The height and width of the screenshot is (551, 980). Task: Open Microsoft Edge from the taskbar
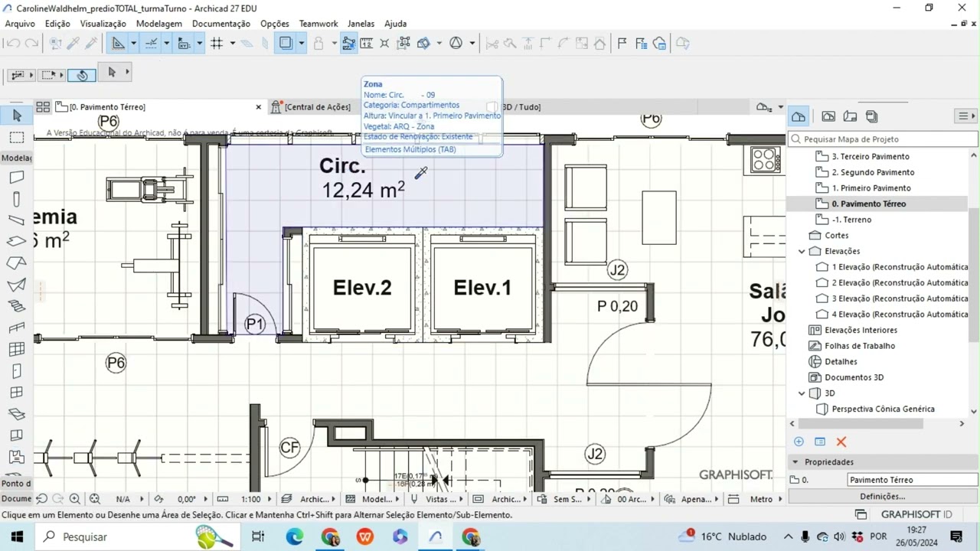click(295, 537)
